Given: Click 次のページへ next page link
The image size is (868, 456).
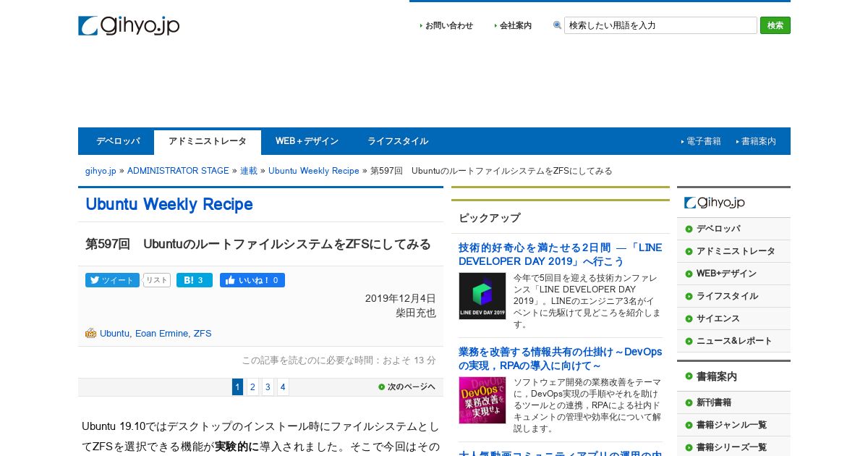Looking at the screenshot, I should [x=407, y=387].
